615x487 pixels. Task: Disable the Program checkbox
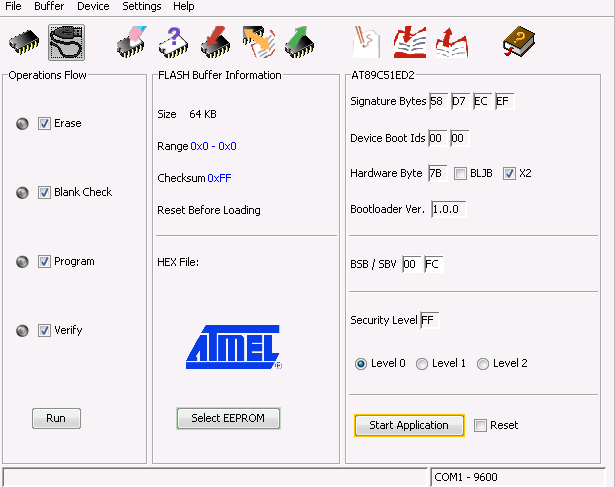click(44, 262)
